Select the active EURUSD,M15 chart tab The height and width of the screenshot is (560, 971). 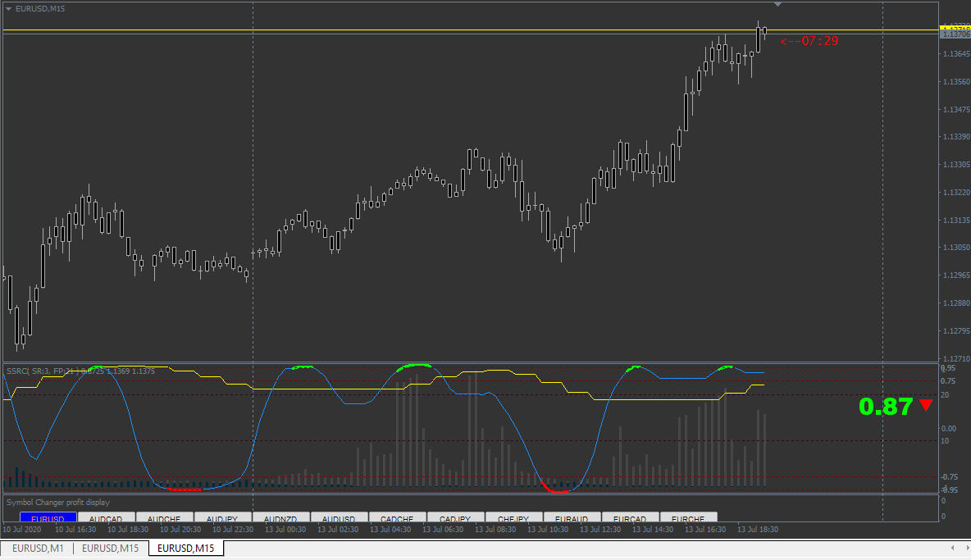pyautogui.click(x=186, y=549)
